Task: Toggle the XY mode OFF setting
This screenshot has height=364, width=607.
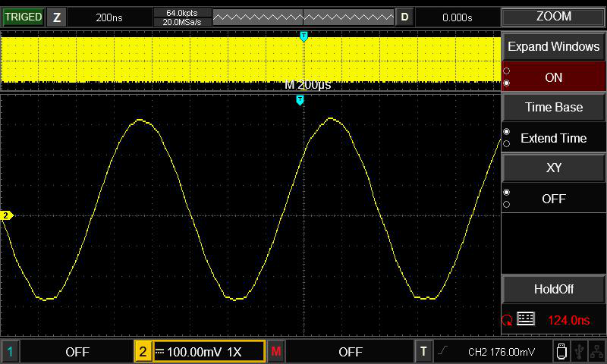Action: click(x=553, y=199)
